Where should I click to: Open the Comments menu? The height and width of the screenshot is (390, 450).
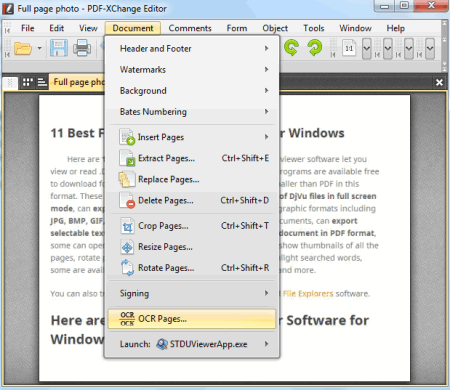pyautogui.click(x=190, y=28)
